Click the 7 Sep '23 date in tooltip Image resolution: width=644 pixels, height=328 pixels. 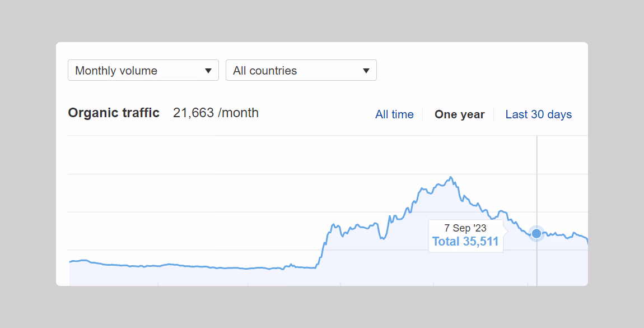pyautogui.click(x=465, y=228)
